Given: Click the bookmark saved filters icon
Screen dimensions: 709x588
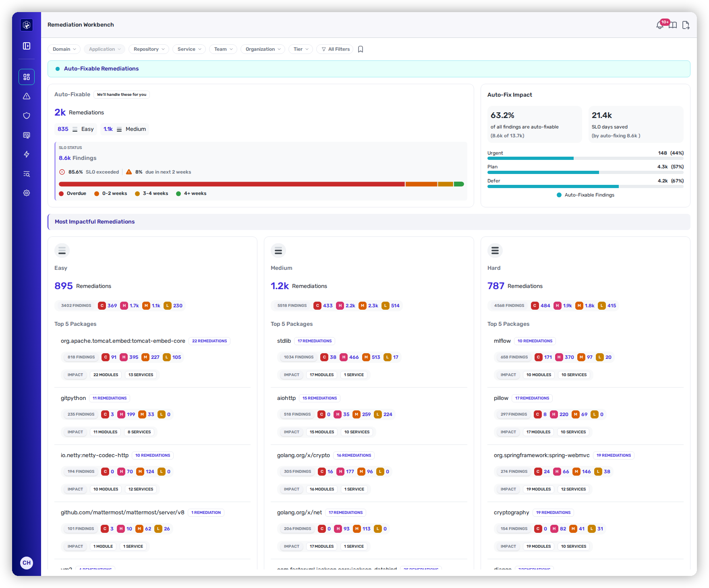Looking at the screenshot, I should pyautogui.click(x=361, y=49).
